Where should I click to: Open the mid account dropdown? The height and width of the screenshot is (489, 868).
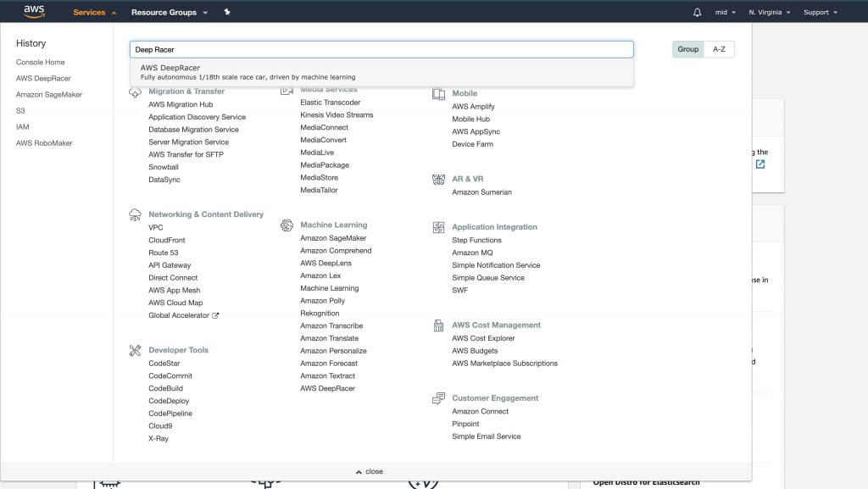tap(726, 12)
